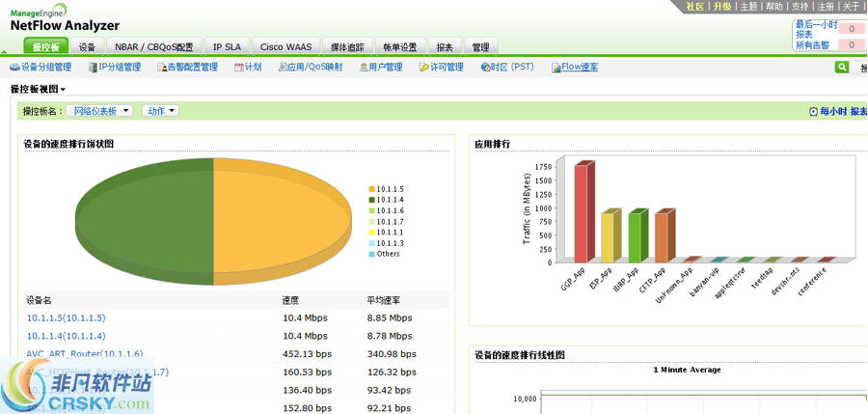Open the 最后一小时 报表 alert link
The width and height of the screenshot is (868, 414).
coord(817,29)
